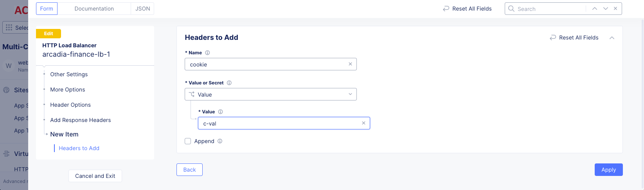The image size is (644, 190).
Task: Go to previous search result arrow
Action: 595,9
